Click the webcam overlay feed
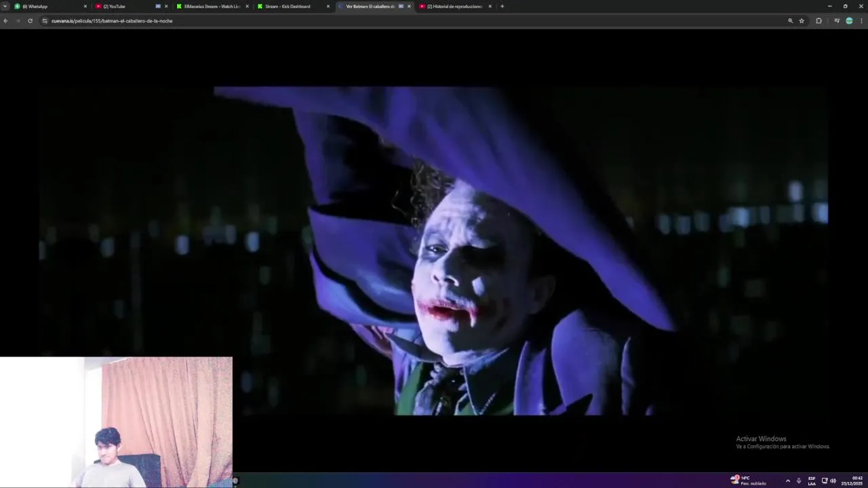Viewport: 868px width, 488px height. [x=116, y=422]
